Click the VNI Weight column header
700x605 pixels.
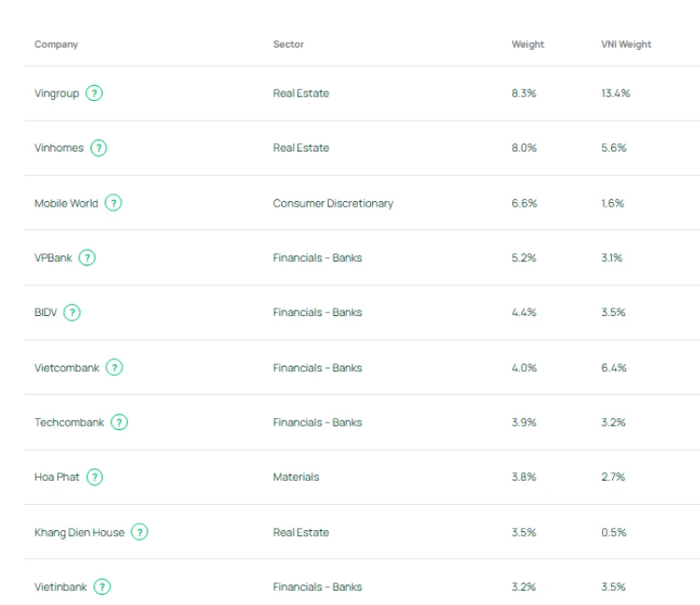626,44
